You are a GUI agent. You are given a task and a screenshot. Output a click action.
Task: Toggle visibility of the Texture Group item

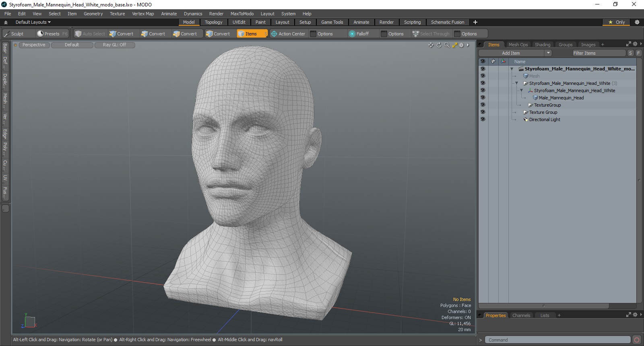(x=483, y=112)
